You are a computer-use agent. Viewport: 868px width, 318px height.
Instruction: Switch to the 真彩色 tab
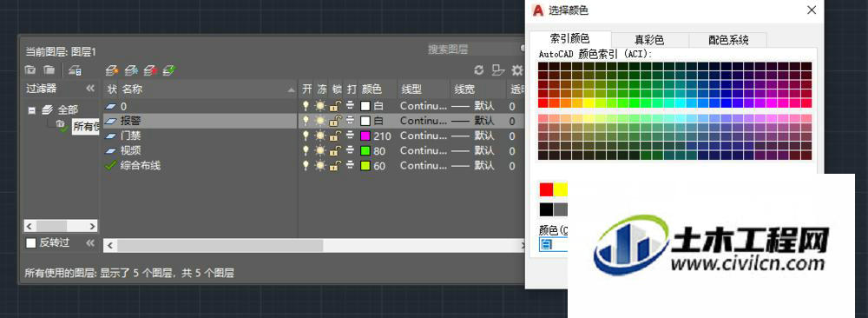click(649, 40)
